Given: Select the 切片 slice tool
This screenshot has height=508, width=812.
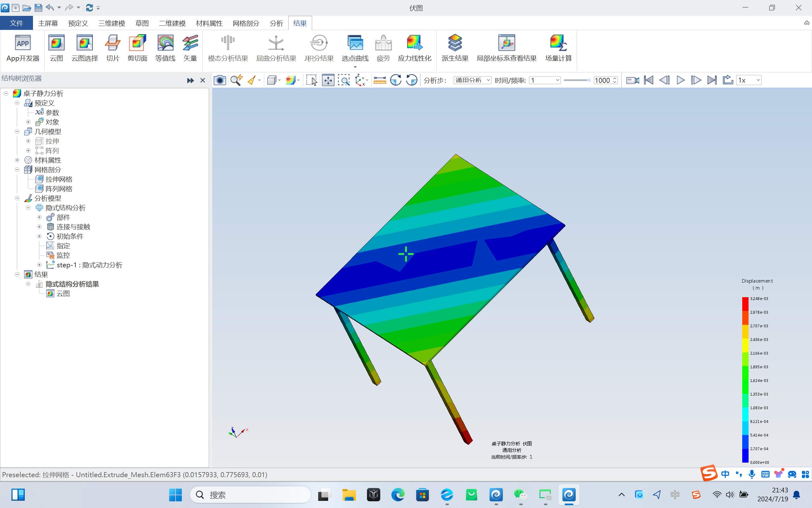Looking at the screenshot, I should (112, 48).
